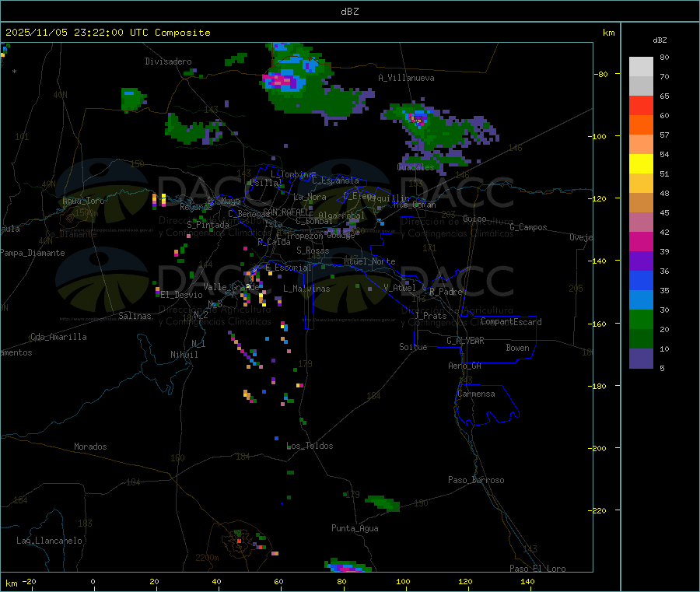Viewport: 700px width, 592px height.
Task: Click the C_Española label
Action: (x=335, y=180)
